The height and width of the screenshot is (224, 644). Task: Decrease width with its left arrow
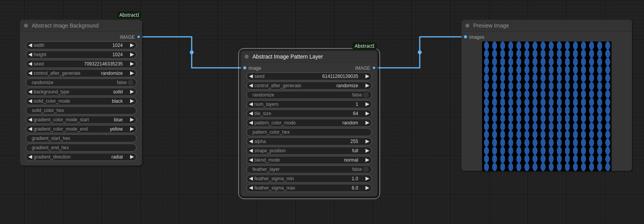pyautogui.click(x=30, y=45)
